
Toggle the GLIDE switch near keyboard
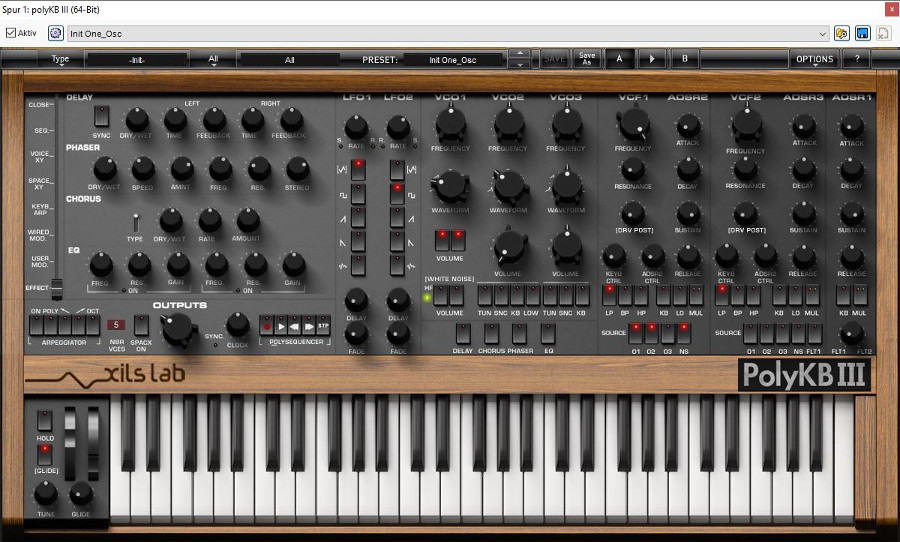[45, 454]
